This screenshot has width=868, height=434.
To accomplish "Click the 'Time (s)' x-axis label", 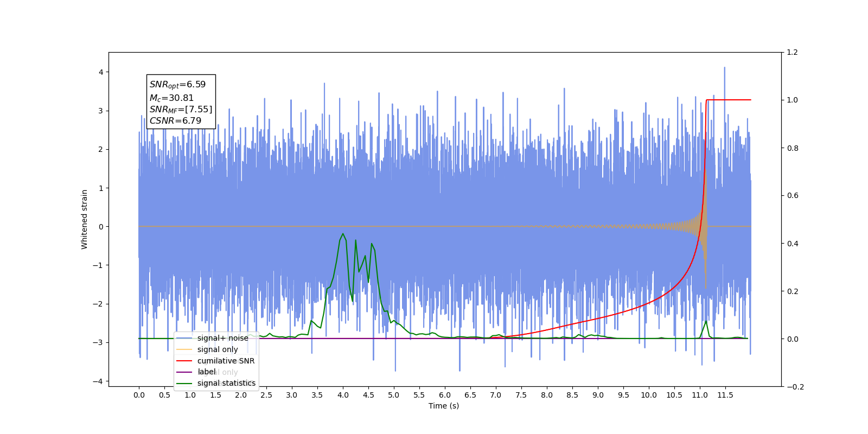I will click(x=444, y=406).
